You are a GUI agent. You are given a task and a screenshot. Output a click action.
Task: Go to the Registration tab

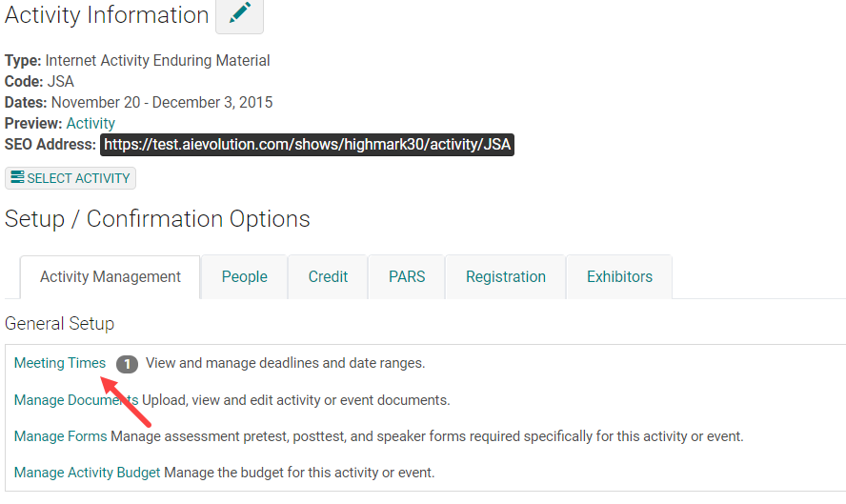click(x=506, y=277)
